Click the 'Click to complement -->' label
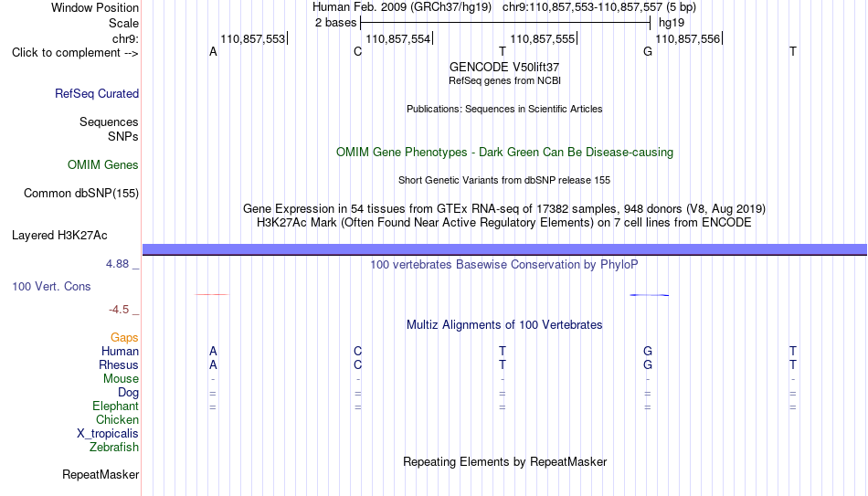The image size is (868, 496). [x=75, y=53]
